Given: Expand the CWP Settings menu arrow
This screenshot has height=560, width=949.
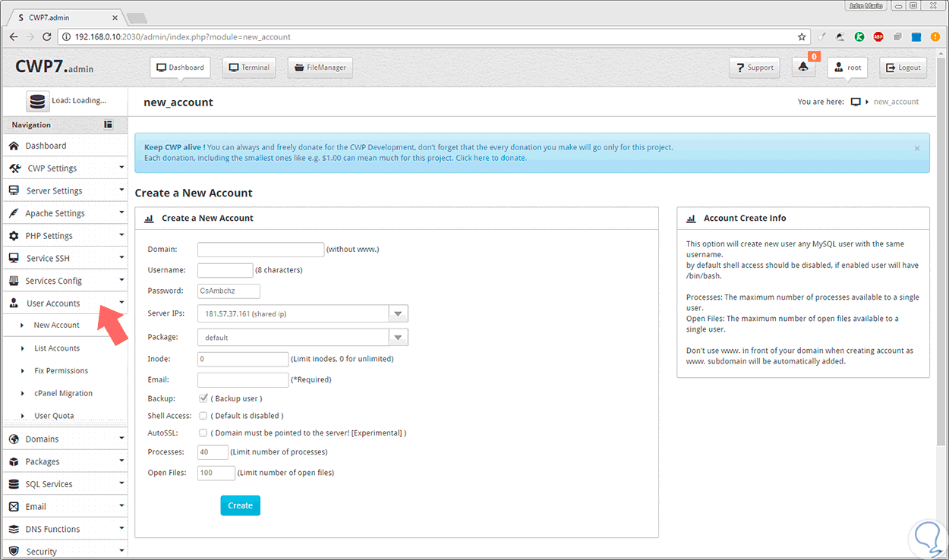Looking at the screenshot, I should click(x=121, y=168).
